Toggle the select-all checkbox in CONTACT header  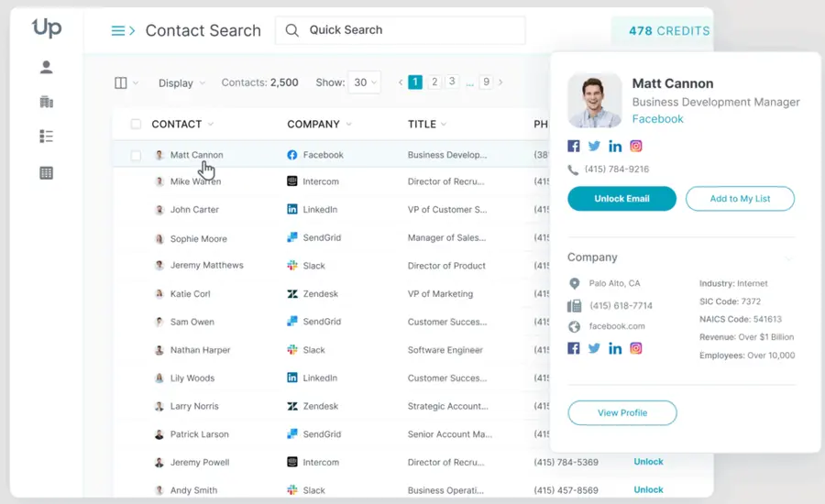[x=136, y=124]
